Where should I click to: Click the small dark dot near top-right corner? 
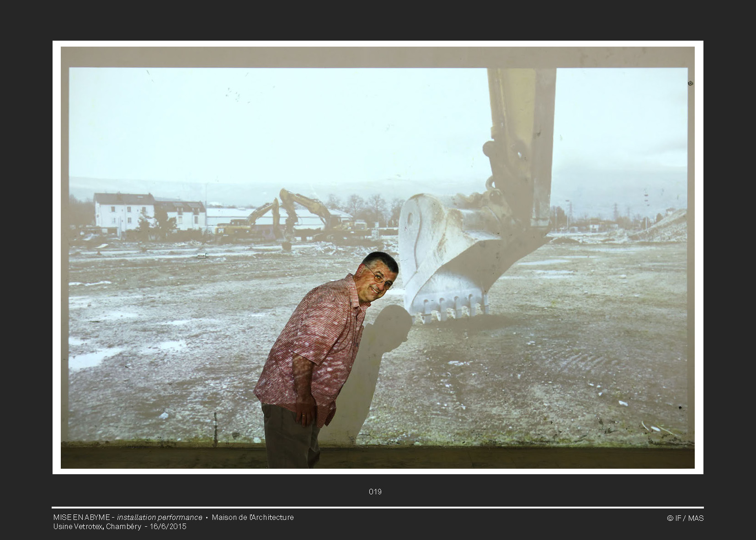coord(690,83)
